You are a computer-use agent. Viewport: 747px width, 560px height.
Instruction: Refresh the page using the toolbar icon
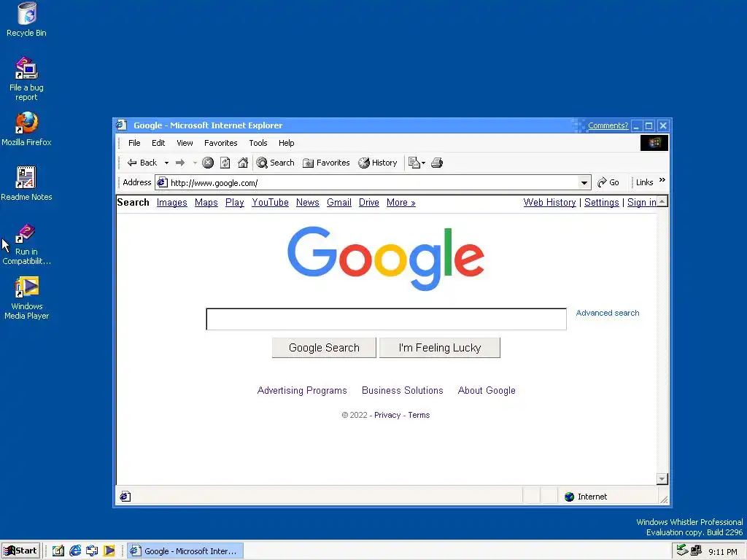tap(225, 163)
